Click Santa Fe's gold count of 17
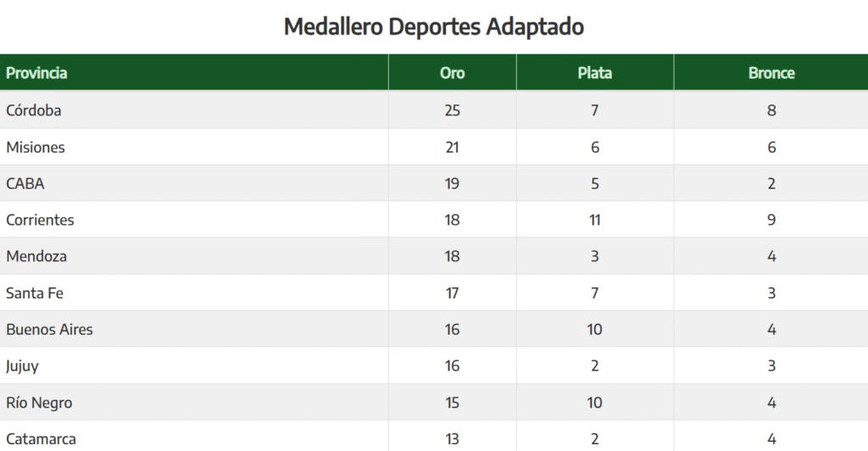This screenshot has height=451, width=868. click(x=452, y=293)
